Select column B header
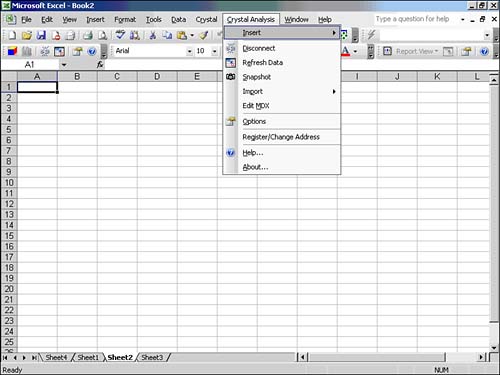This screenshot has height=375, width=500. [77, 77]
